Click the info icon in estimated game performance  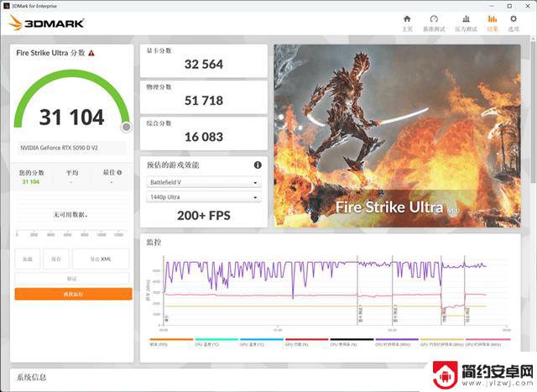258,165
